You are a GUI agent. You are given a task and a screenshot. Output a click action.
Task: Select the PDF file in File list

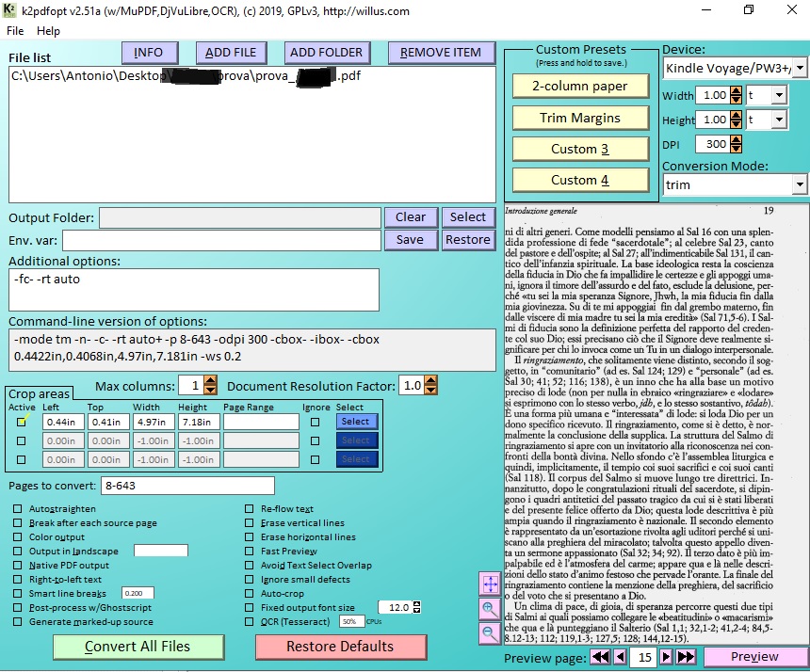(x=186, y=76)
